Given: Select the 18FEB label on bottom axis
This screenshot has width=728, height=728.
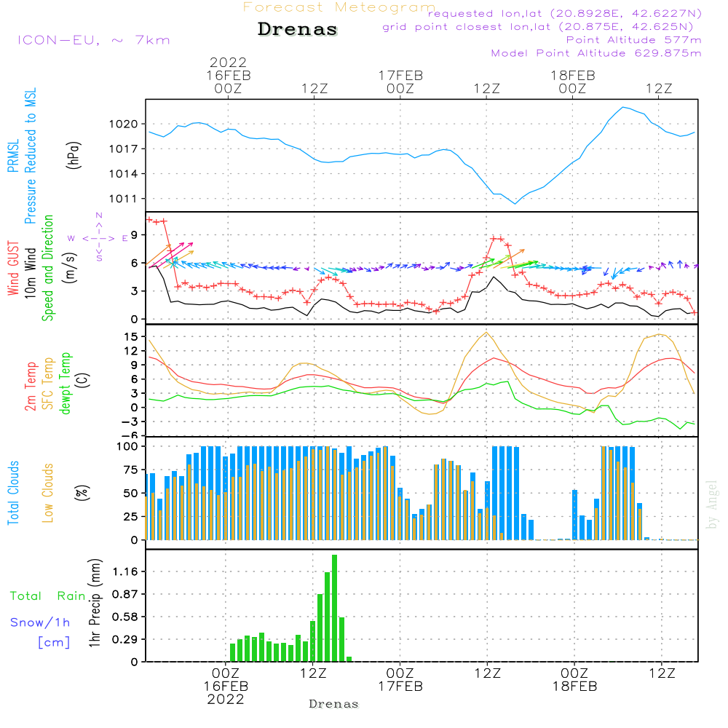Looking at the screenshot, I should coord(574,687).
